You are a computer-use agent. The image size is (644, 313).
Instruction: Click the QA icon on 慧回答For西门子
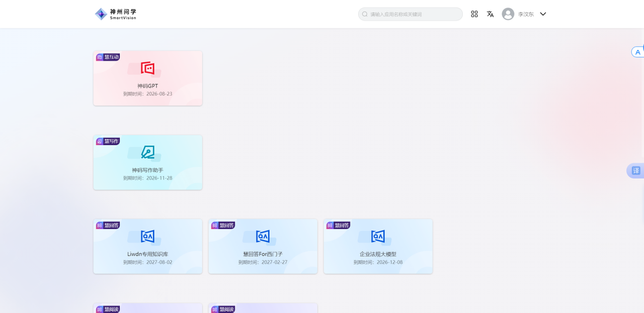[263, 236]
